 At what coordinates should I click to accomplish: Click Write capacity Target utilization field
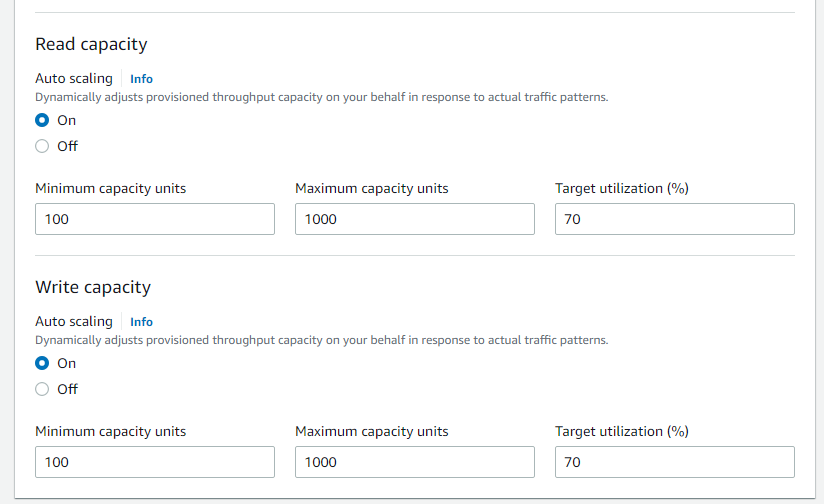(x=674, y=462)
